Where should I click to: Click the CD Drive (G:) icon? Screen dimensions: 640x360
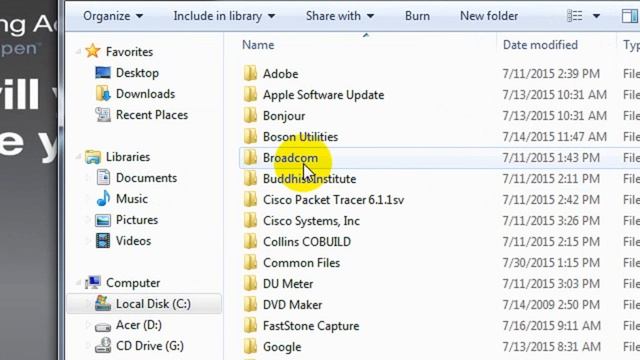point(103,345)
